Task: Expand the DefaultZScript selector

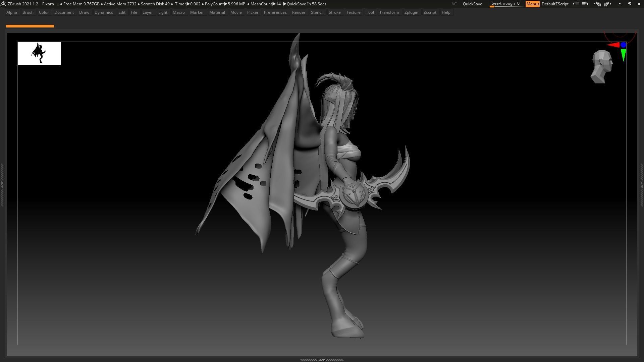Action: pos(555,4)
